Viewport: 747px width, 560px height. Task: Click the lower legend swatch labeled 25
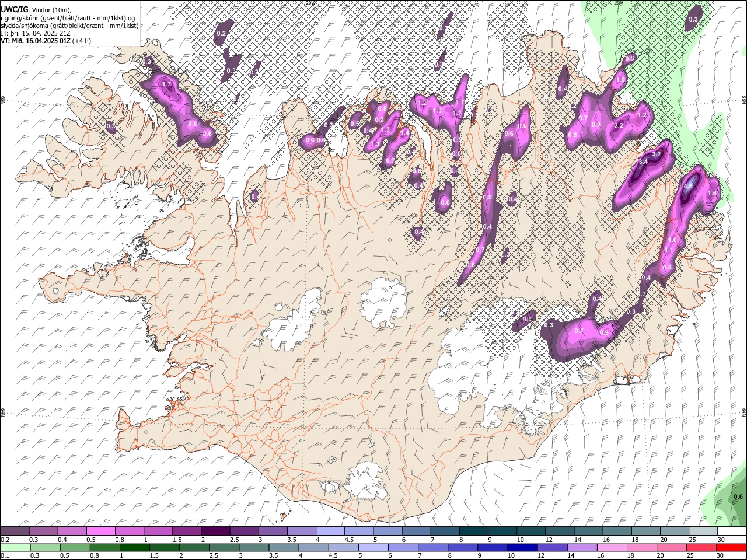(x=701, y=547)
